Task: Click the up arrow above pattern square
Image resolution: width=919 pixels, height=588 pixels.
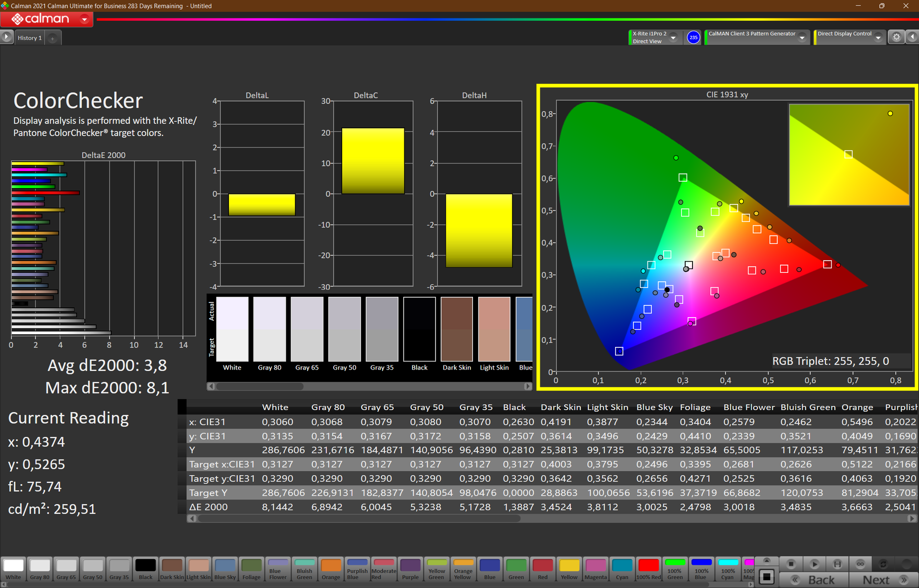Action: point(767,561)
